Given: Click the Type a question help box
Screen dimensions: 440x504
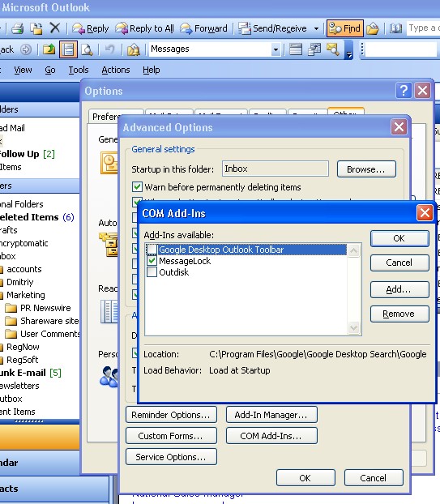Looking at the screenshot, I should (423, 28).
